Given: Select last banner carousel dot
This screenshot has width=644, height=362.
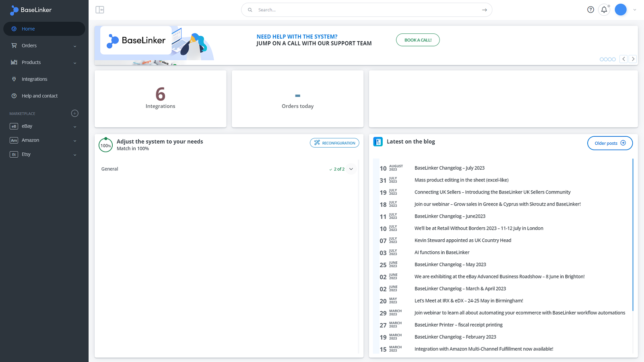Looking at the screenshot, I should click(x=614, y=60).
